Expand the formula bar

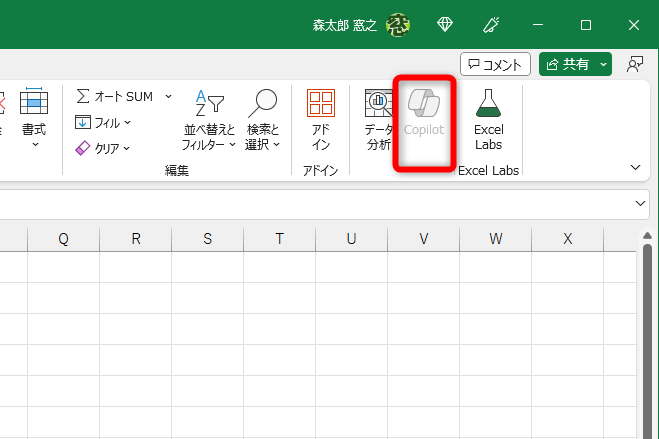pyautogui.click(x=641, y=203)
